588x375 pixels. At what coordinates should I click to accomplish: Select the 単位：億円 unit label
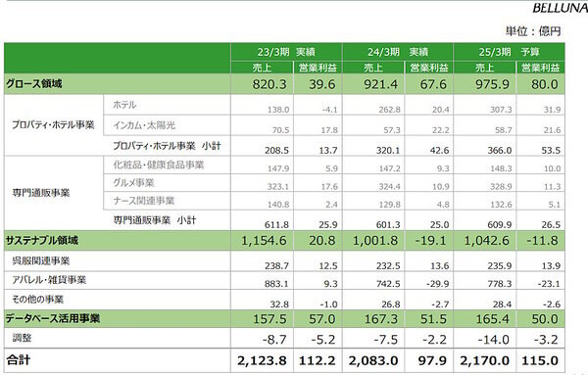[533, 31]
